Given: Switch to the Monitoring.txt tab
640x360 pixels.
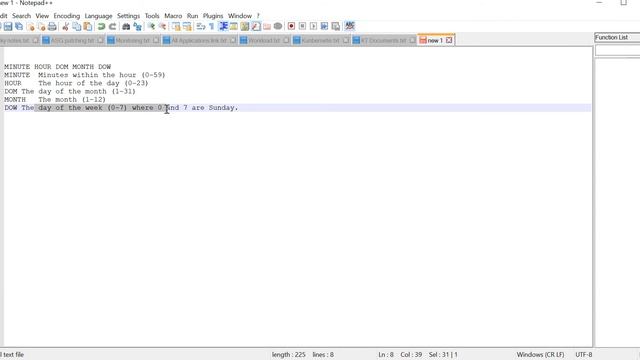Looking at the screenshot, I should (x=133, y=40).
